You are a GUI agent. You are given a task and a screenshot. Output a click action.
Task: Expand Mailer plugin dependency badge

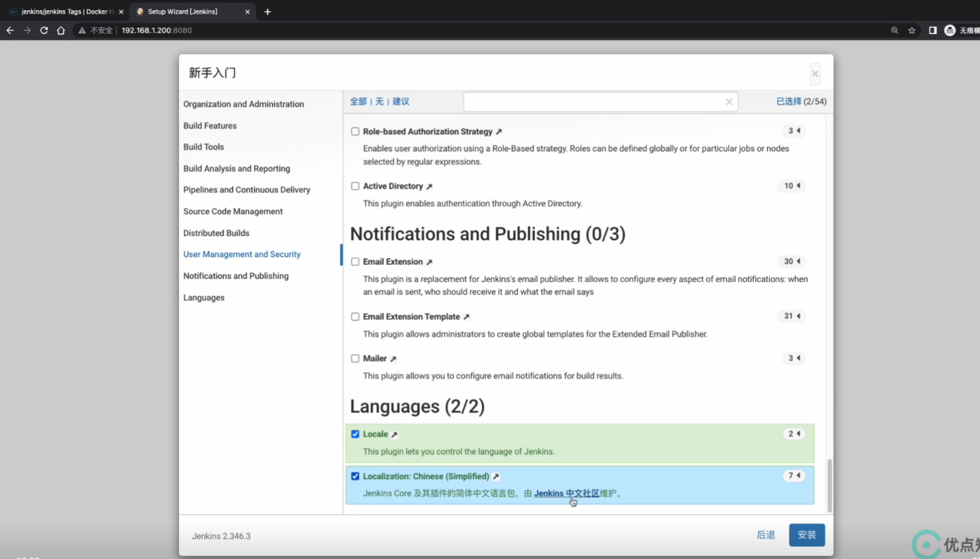(x=794, y=358)
